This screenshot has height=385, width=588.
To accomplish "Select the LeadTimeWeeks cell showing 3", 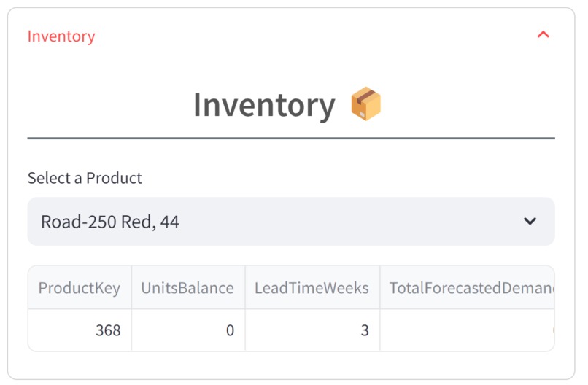I will coord(312,330).
